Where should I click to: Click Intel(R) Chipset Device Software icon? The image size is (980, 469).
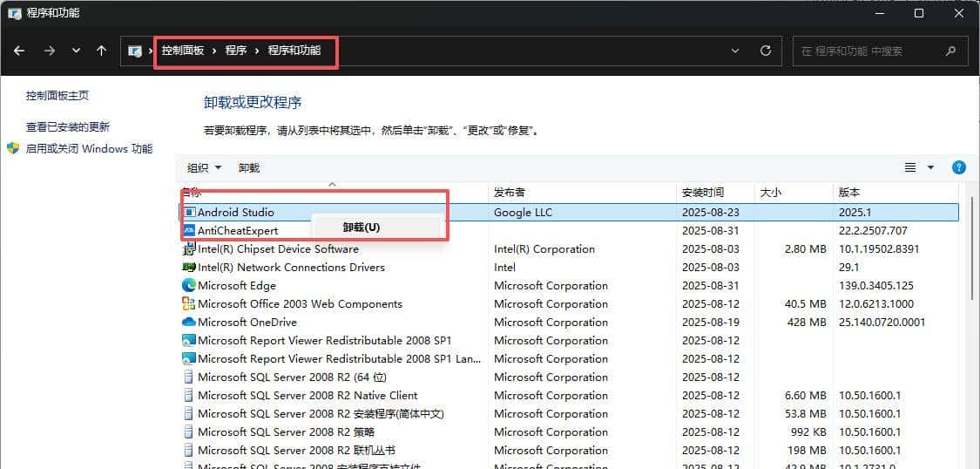(189, 248)
